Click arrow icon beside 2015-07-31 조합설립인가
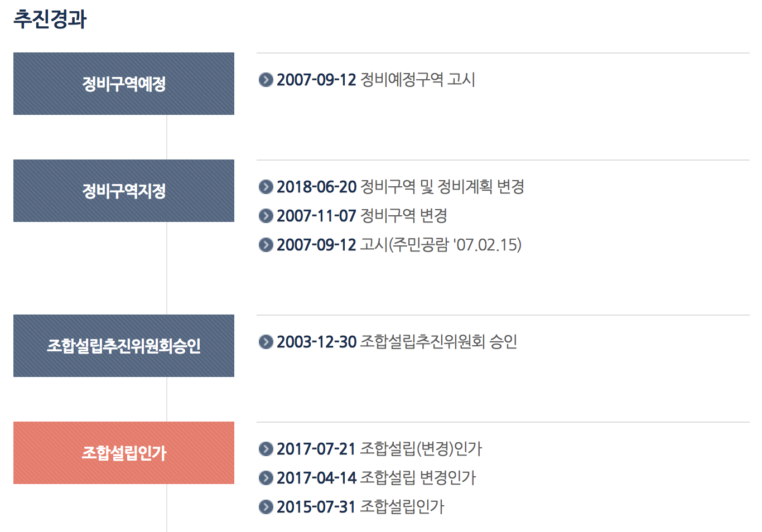Viewport: 762px width, 532px height. (266, 507)
